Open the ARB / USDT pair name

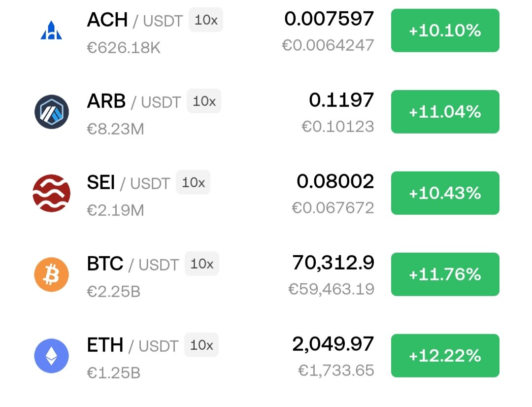tap(133, 102)
